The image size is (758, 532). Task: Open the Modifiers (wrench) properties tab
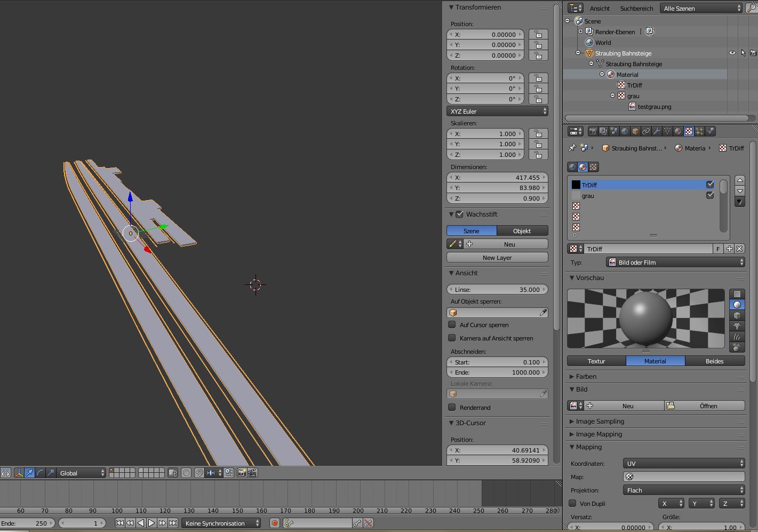pyautogui.click(x=657, y=131)
